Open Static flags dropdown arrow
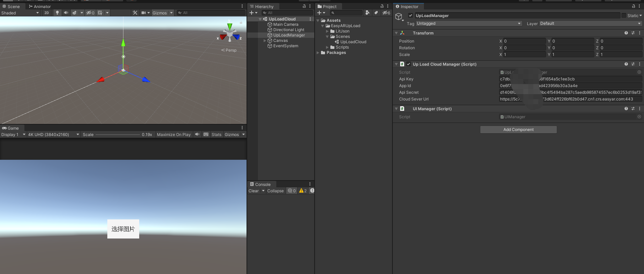 tap(641, 15)
